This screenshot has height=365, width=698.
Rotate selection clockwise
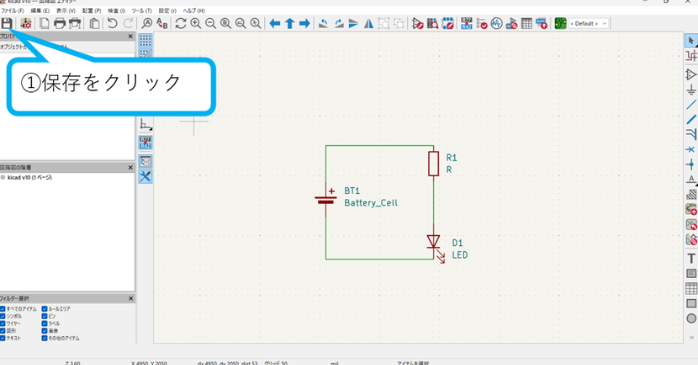[x=339, y=23]
